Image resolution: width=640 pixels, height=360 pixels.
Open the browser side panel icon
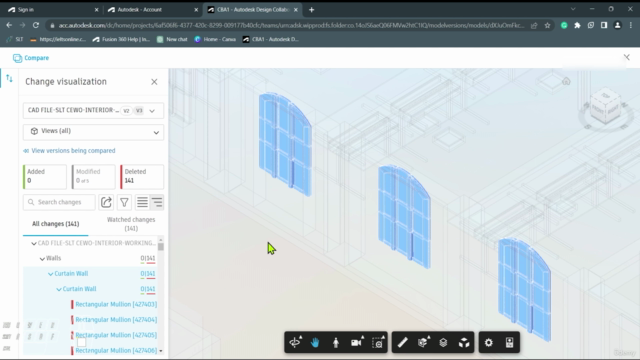tap(604, 25)
